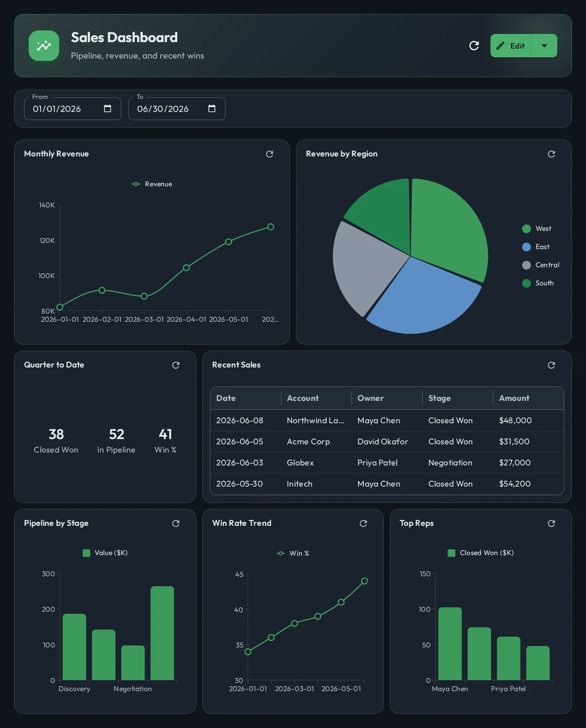The height and width of the screenshot is (728, 586).
Task: Click the Acme Corp account cell
Action: (316, 442)
